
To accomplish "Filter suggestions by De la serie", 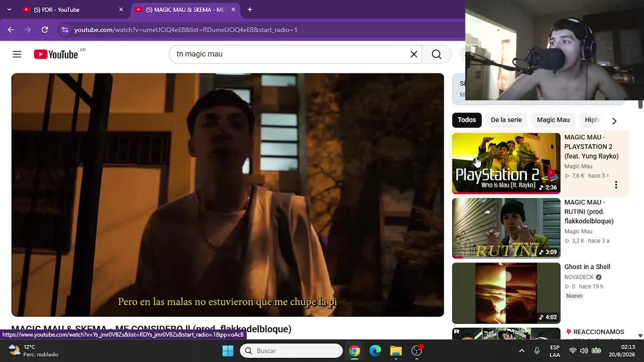I will coord(506,120).
